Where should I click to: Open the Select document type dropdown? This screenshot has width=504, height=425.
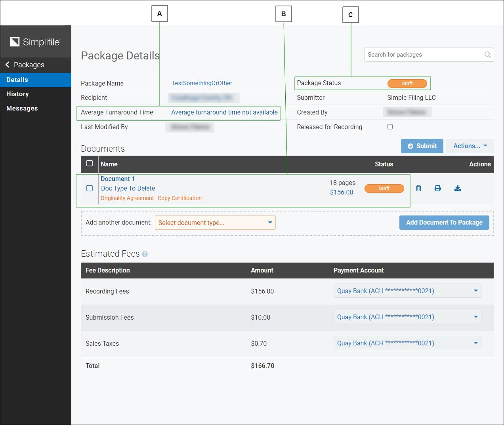(x=215, y=223)
